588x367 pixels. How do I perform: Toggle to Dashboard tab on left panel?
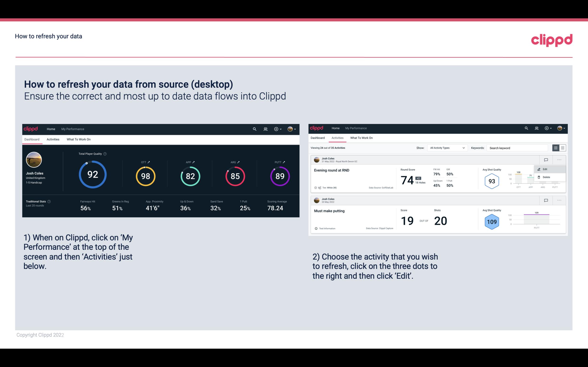(32, 139)
